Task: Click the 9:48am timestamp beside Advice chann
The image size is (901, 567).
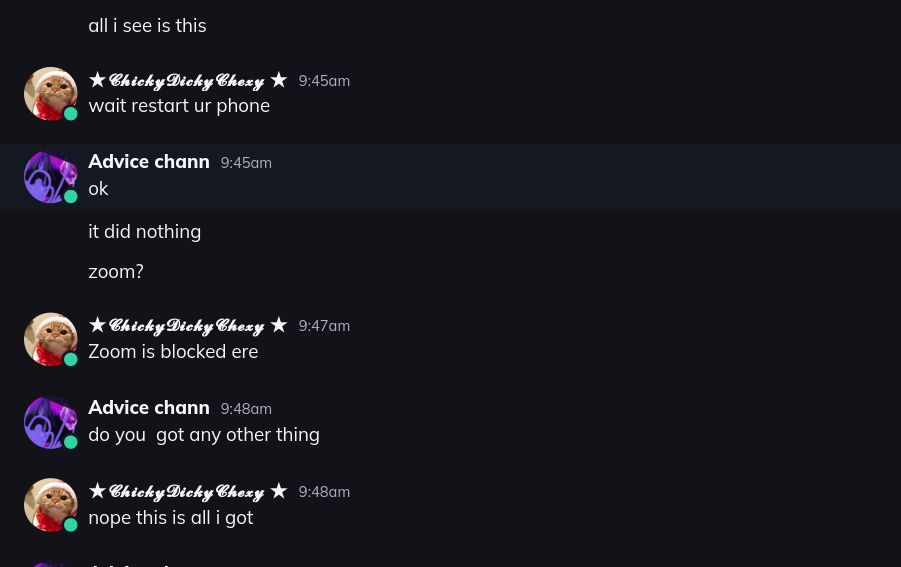Action: point(246,409)
